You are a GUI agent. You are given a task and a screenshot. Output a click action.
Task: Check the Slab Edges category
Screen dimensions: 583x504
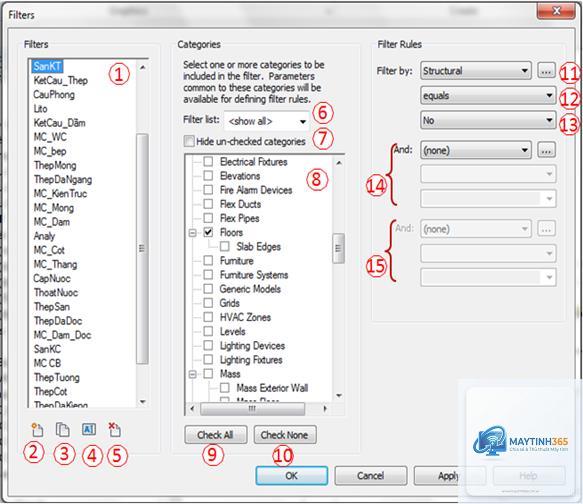pos(225,246)
